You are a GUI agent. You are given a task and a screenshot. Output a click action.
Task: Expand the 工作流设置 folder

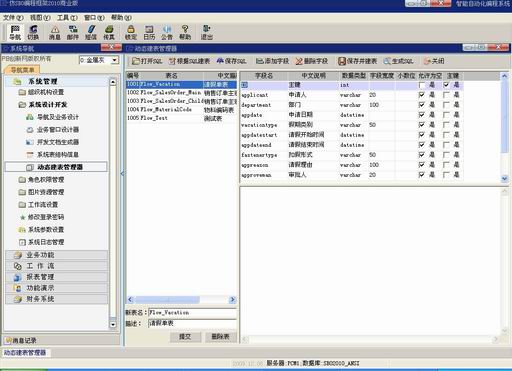tap(38, 205)
